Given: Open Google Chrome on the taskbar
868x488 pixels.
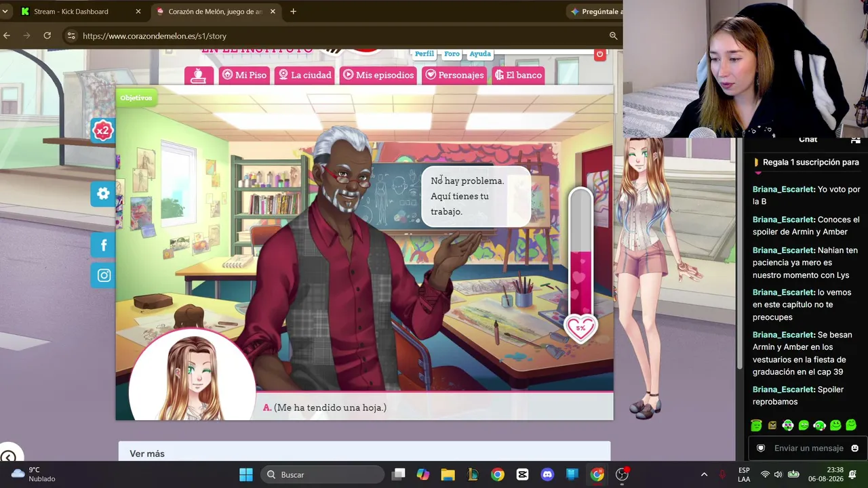Looking at the screenshot, I should click(x=498, y=474).
